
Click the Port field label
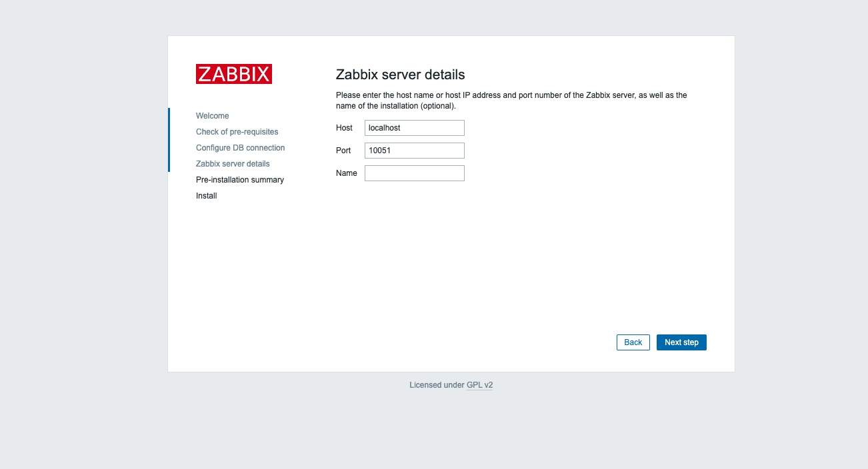343,151
